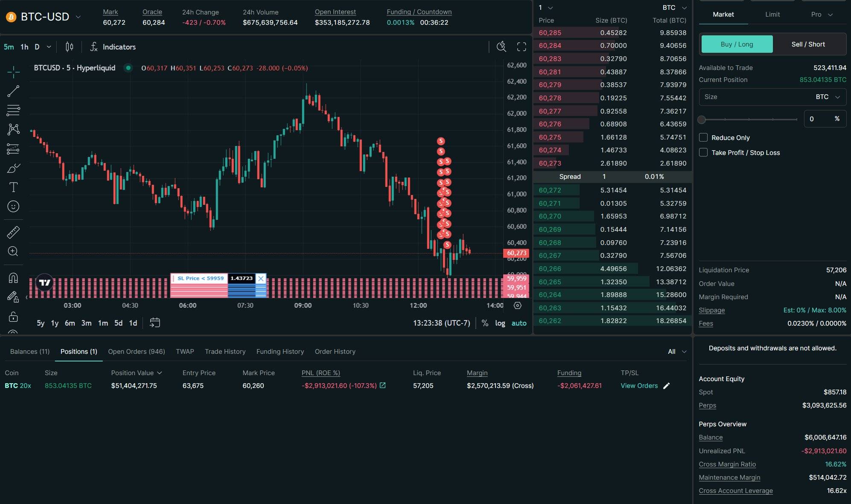
Task: Toggle percent scale on the chart
Action: tap(485, 323)
